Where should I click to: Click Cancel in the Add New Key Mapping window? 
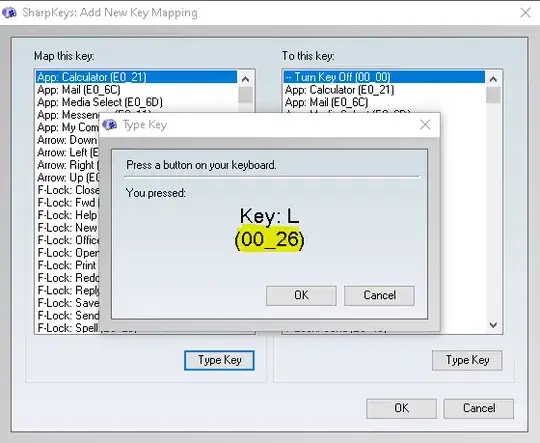pos(479,408)
